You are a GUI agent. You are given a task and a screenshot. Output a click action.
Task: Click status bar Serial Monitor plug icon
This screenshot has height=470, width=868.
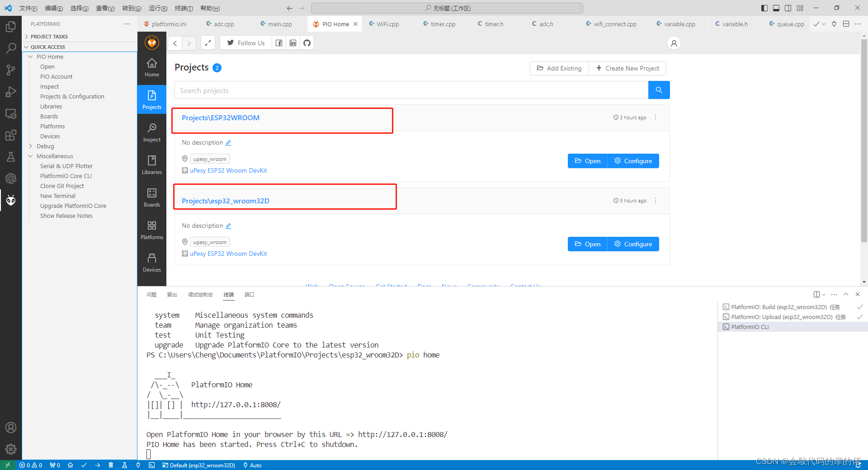coord(138,465)
